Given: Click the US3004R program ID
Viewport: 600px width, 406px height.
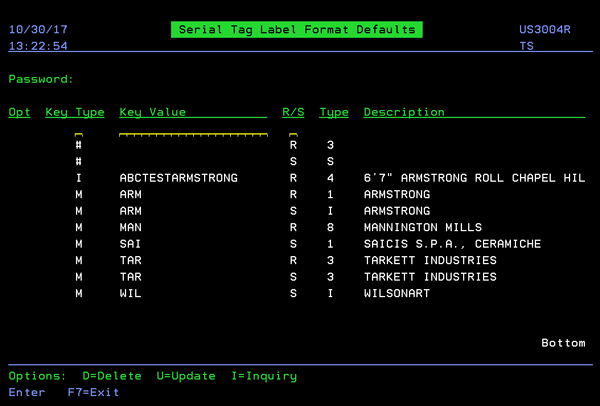Looking at the screenshot, I should pos(545,29).
